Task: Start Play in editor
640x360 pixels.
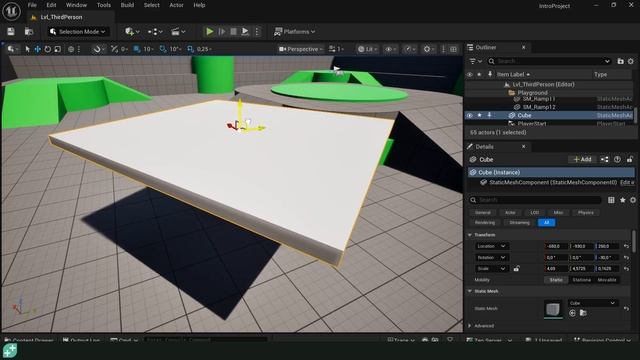Action: point(209,31)
